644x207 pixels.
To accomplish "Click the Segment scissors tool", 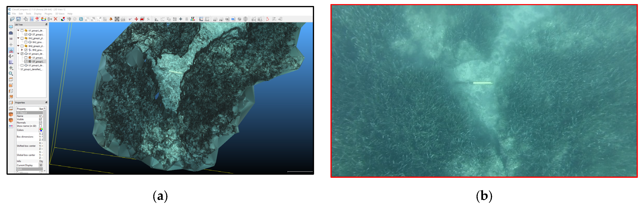I will tap(148, 19).
